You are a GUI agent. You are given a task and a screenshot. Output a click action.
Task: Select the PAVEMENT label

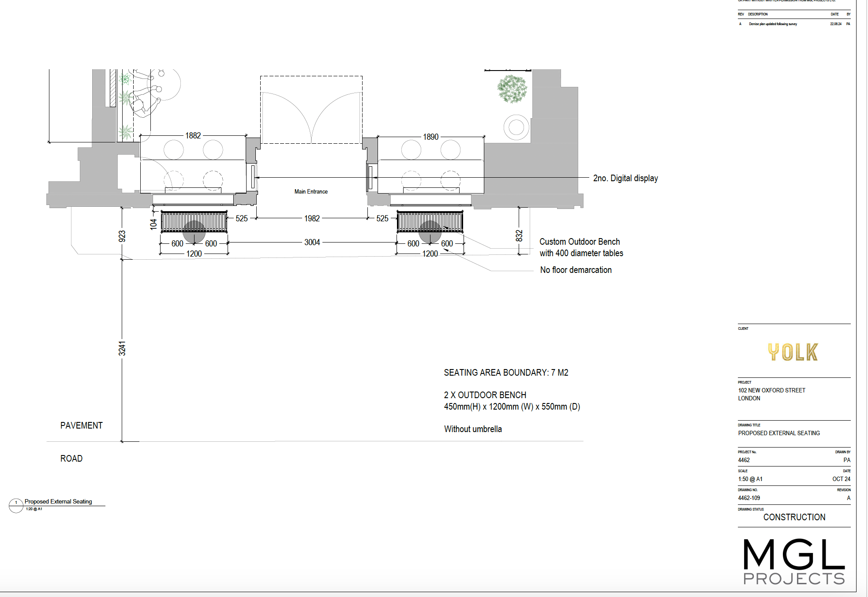pyautogui.click(x=81, y=425)
